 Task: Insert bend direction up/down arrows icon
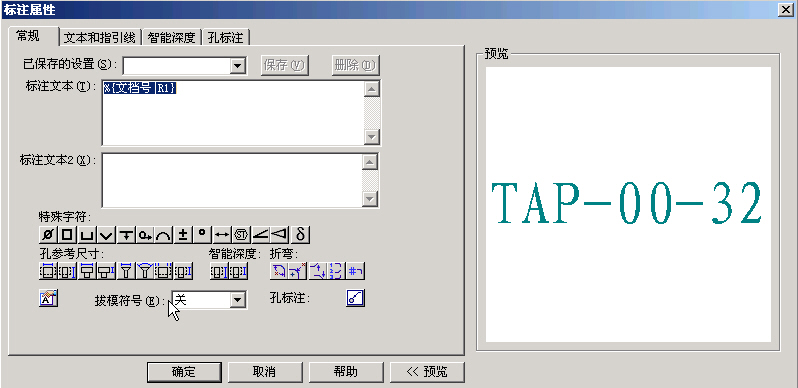318,271
